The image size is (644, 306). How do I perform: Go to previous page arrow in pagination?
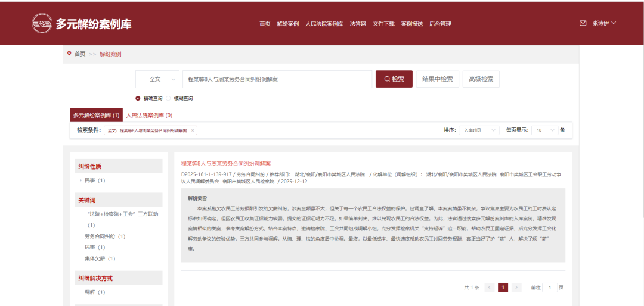(x=490, y=288)
